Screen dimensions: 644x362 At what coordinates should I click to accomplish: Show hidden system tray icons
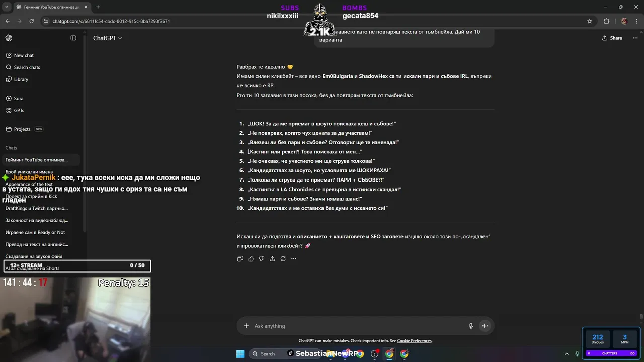coord(566,354)
